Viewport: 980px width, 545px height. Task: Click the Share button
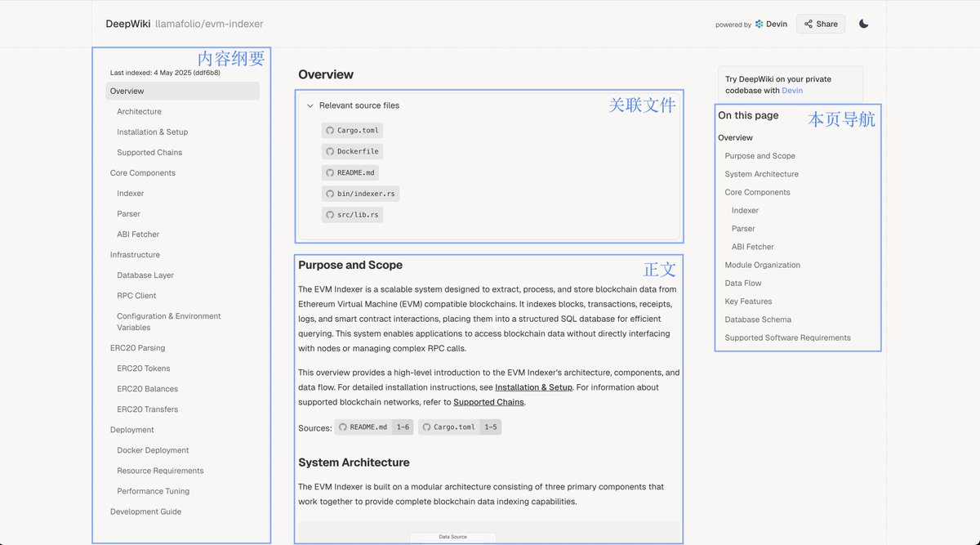821,24
